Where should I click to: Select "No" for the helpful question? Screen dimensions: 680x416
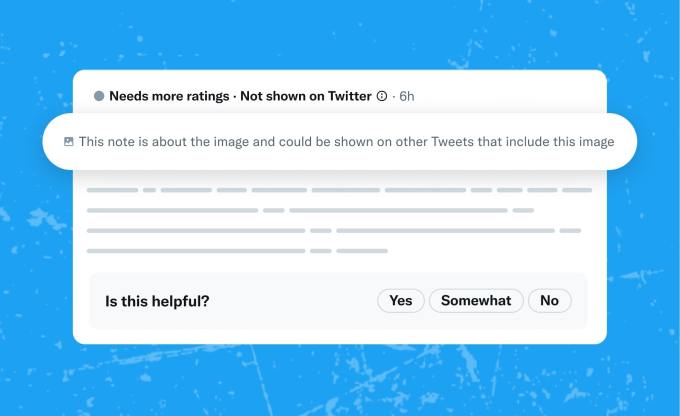pyautogui.click(x=549, y=300)
